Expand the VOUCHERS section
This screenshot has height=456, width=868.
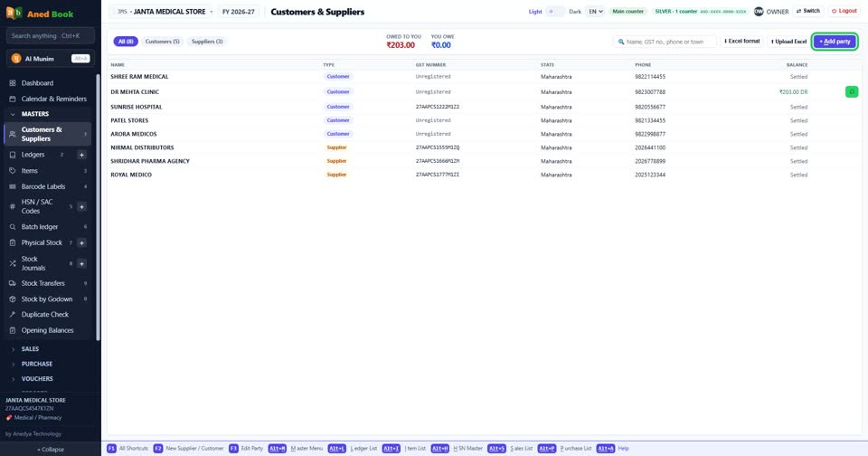pyautogui.click(x=37, y=379)
